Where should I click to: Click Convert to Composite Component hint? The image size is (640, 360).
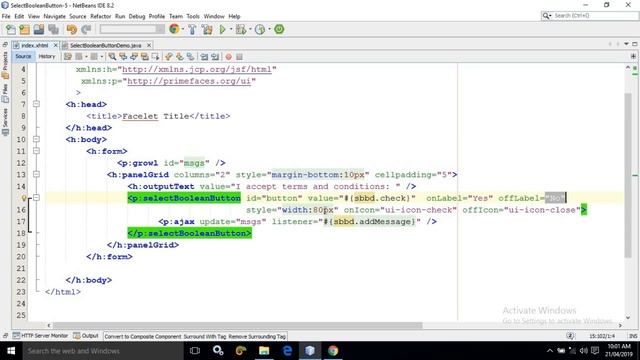(x=143, y=336)
